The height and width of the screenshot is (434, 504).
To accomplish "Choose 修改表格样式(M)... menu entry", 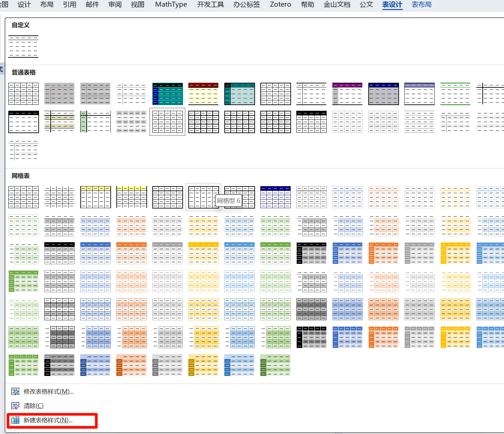I will pyautogui.click(x=48, y=392).
